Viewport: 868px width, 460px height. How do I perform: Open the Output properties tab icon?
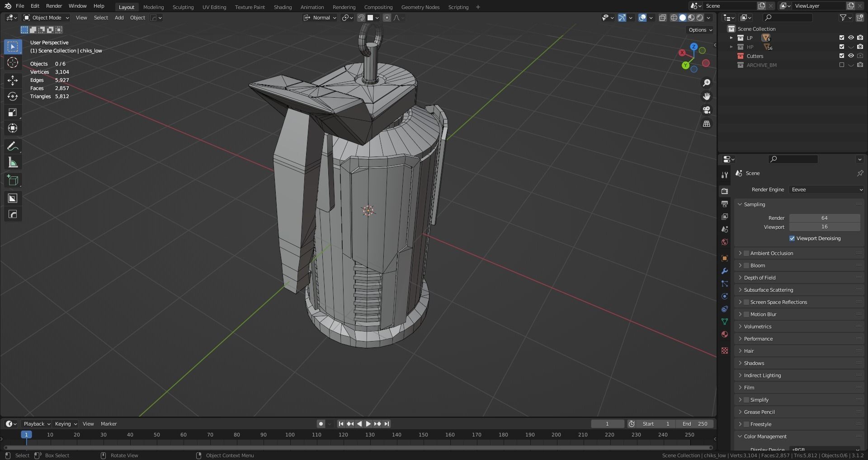pyautogui.click(x=725, y=204)
